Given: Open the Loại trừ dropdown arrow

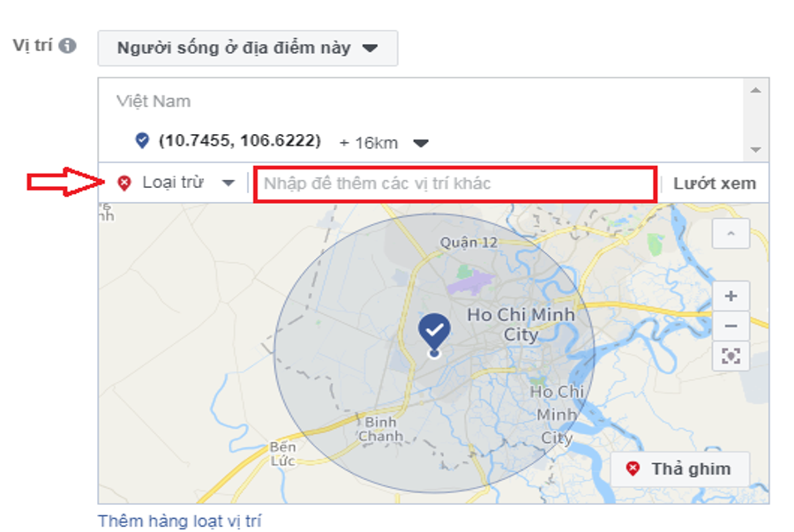Looking at the screenshot, I should pyautogui.click(x=228, y=183).
